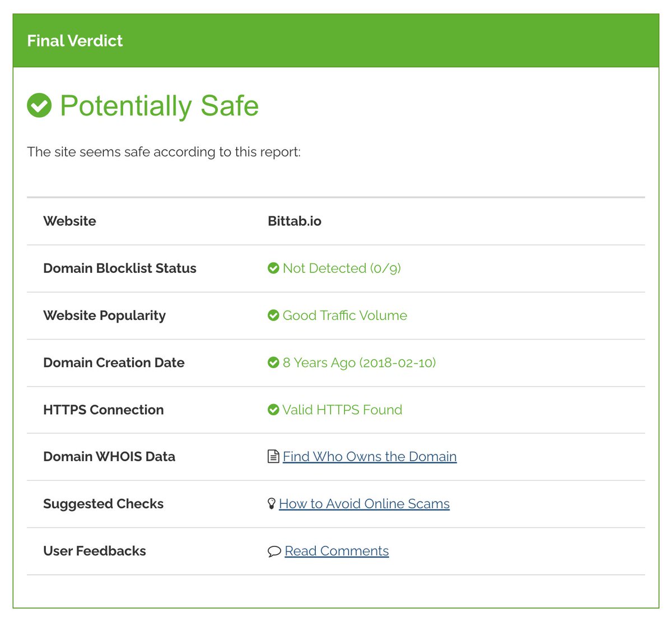This screenshot has width=672, height=622.
Task: Open the How to Avoid Online Scams guide
Action: tap(365, 504)
